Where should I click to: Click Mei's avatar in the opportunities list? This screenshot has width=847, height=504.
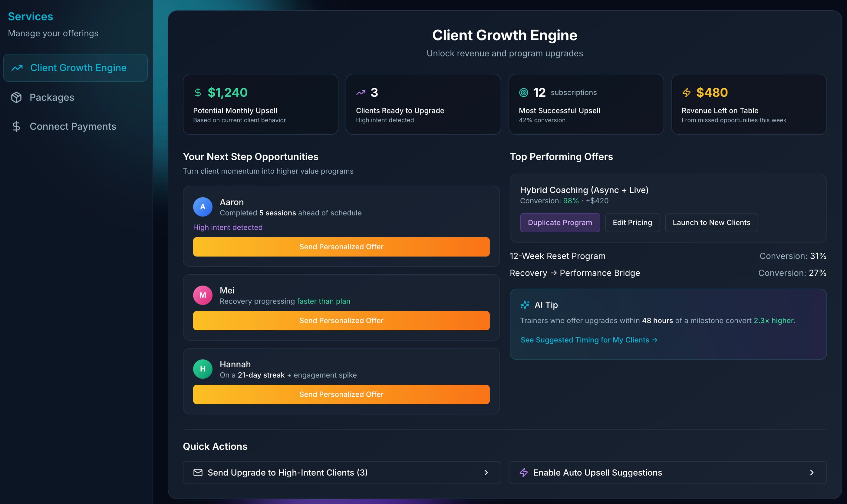click(x=203, y=295)
